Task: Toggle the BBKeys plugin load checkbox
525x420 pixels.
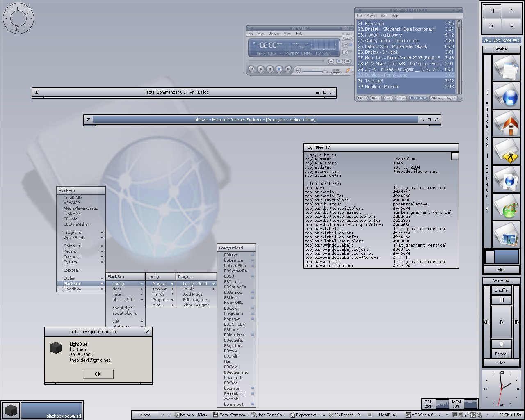Action: point(252,255)
